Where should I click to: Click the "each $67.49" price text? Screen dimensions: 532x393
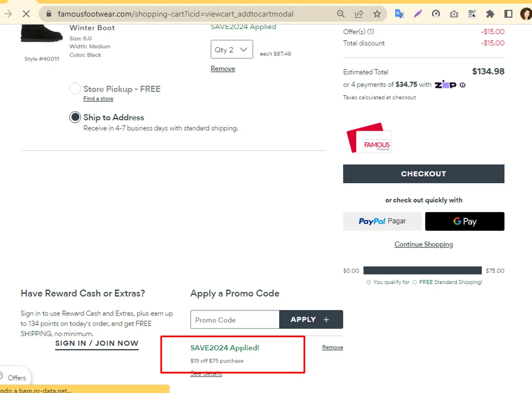coord(275,54)
